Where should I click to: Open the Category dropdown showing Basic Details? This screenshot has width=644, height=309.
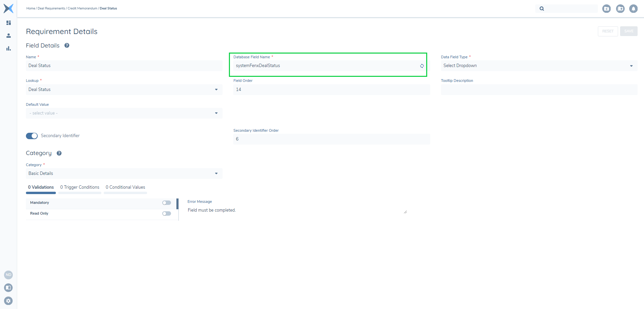[x=124, y=174]
